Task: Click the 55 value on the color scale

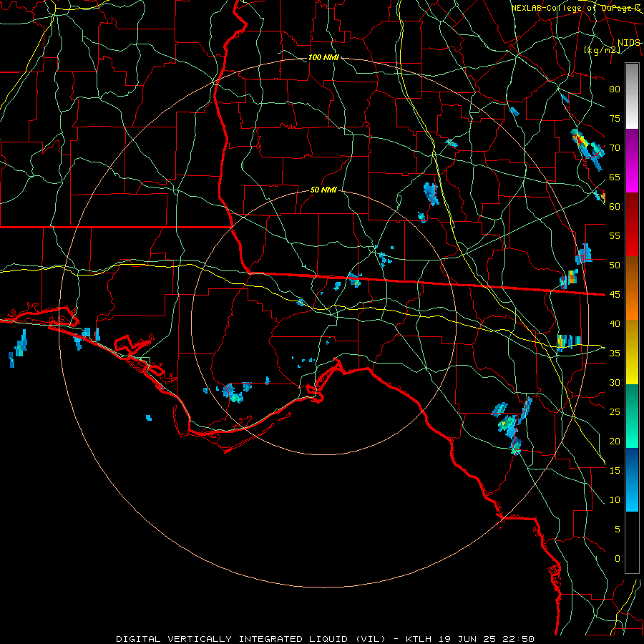Action: [x=615, y=235]
